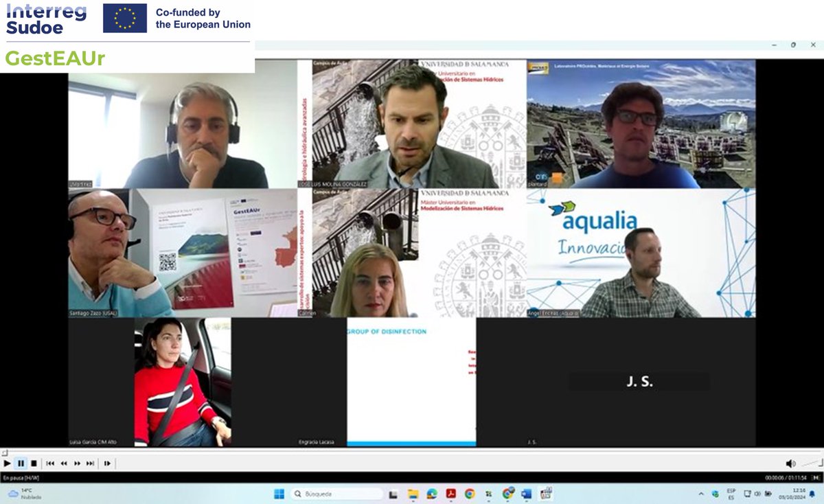
Task: Jump to the beginning of the video
Action: pos(49,463)
